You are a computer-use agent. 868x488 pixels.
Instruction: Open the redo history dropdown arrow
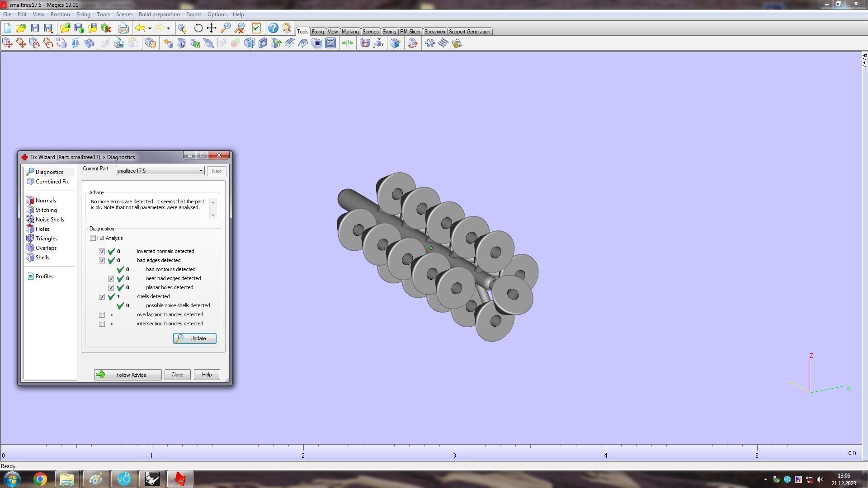coord(168,28)
